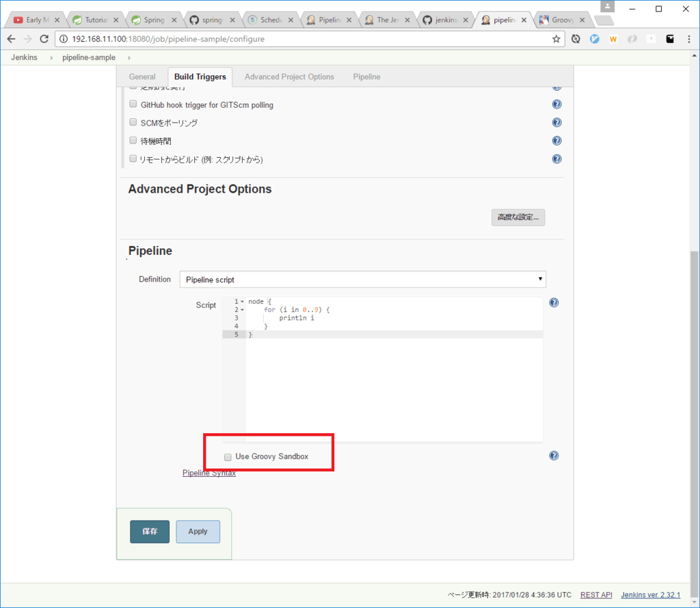This screenshot has height=608, width=700.
Task: Check GitHub hook trigger for GITScm polling
Action: point(133,105)
